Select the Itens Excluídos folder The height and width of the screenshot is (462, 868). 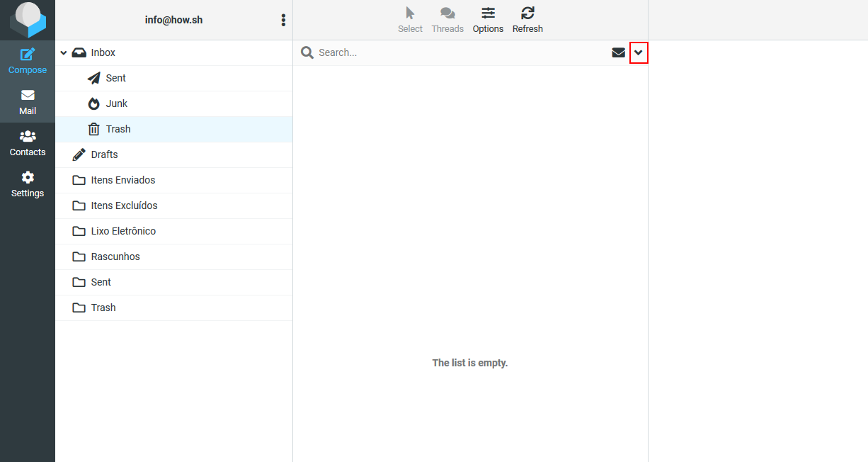pyautogui.click(x=173, y=205)
